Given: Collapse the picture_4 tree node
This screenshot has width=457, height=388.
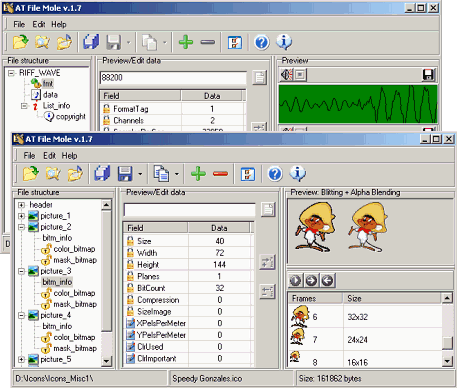Looking at the screenshot, I should 21,315.
